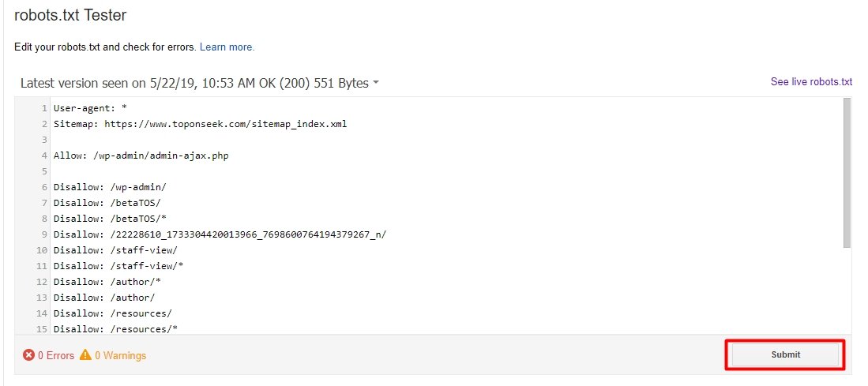Click the Submit button
868x386 pixels.
click(x=785, y=355)
